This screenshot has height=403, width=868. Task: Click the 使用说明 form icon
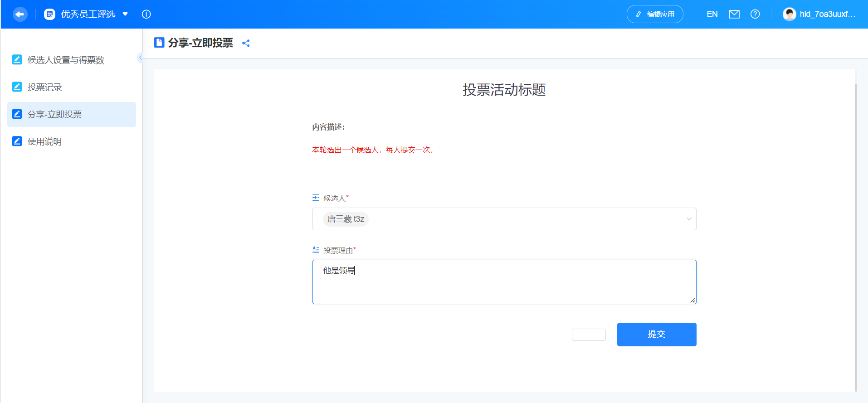pos(17,141)
